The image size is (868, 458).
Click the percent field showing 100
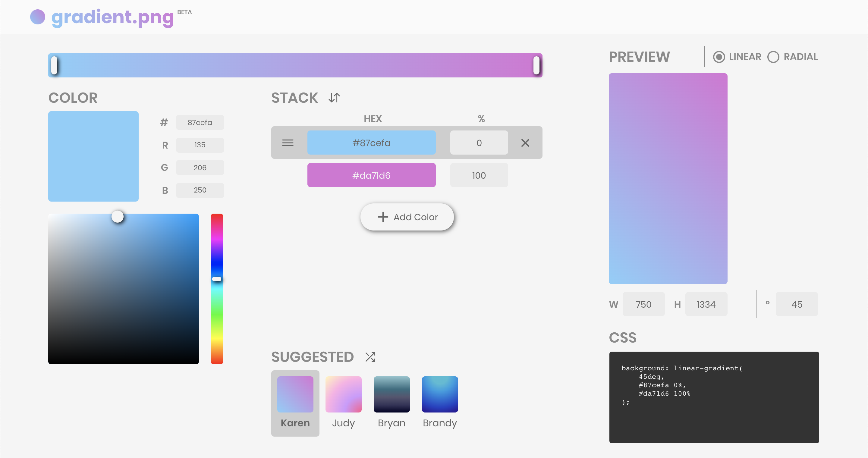click(479, 175)
